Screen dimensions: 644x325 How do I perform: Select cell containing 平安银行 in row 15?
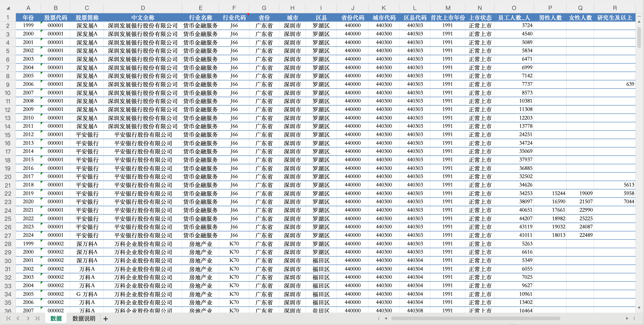pos(87,135)
